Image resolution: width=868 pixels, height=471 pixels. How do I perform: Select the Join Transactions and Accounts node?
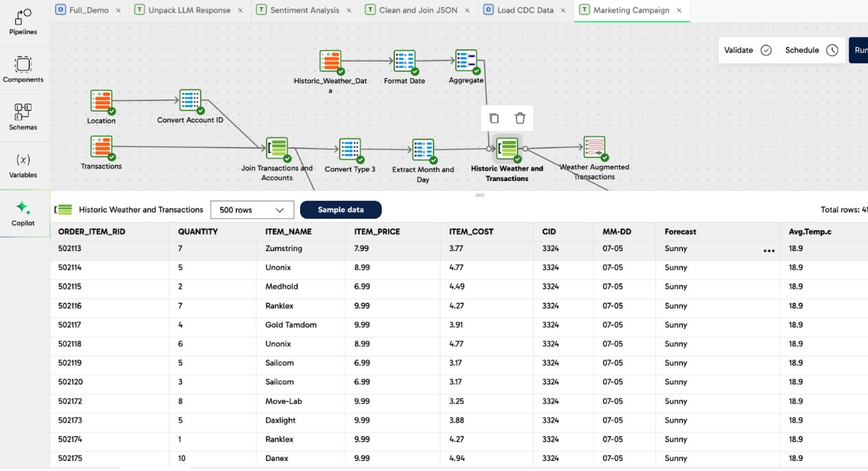277,150
